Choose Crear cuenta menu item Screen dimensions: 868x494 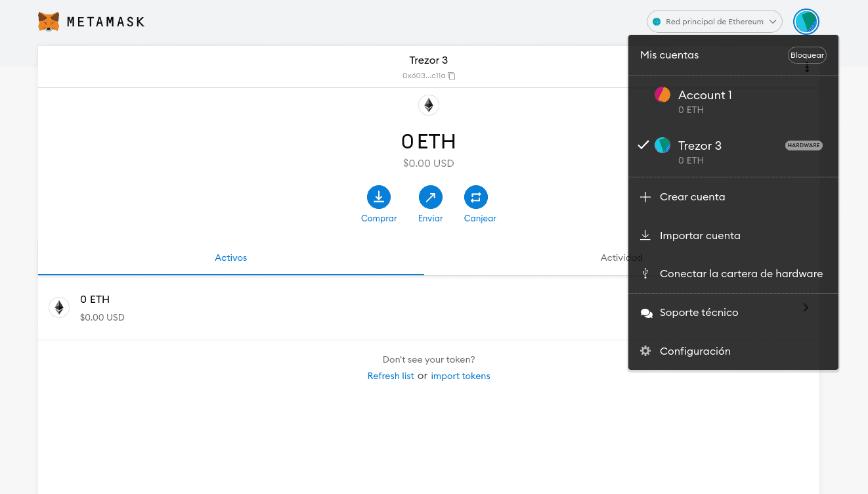[733, 197]
